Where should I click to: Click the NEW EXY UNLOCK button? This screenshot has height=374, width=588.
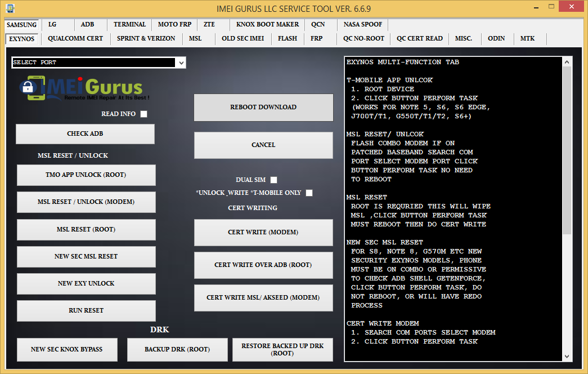coord(86,283)
